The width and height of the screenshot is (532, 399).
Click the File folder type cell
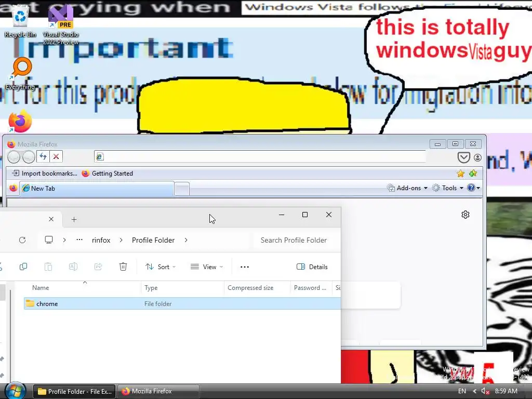coord(158,303)
